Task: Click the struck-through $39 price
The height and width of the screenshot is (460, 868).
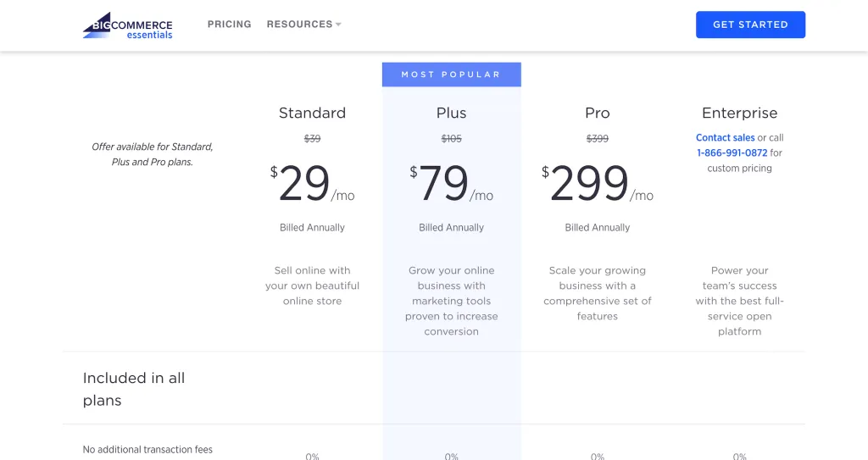Action: click(312, 138)
